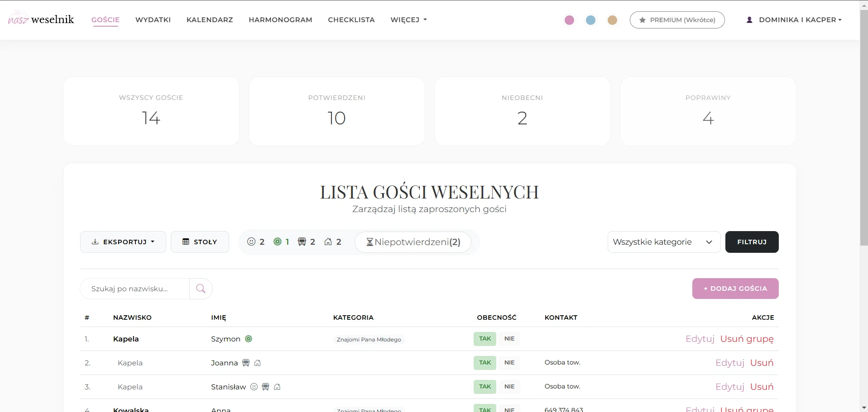The image size is (868, 412).
Task: Show the Niepotwierdzeni (2) guests
Action: tap(413, 242)
